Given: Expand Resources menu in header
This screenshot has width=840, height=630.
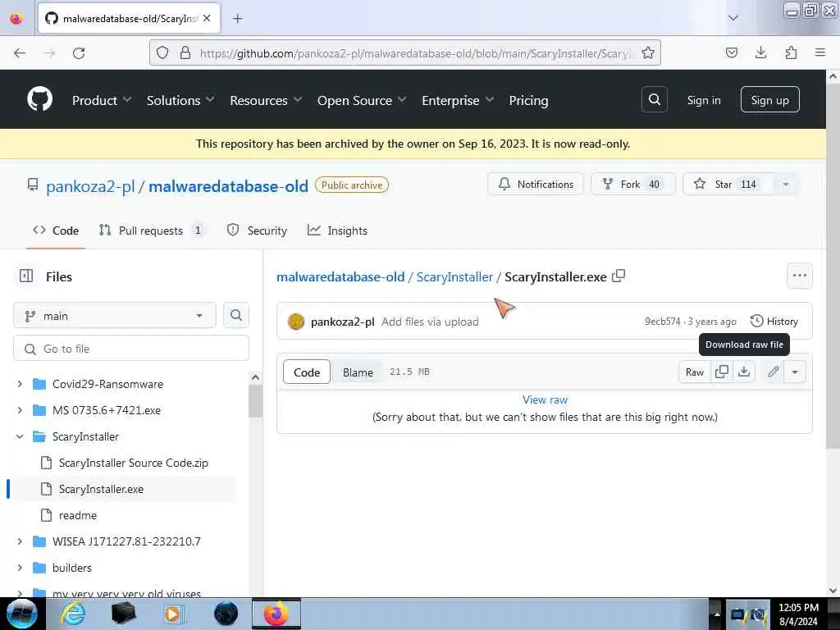Looking at the screenshot, I should coord(267,100).
